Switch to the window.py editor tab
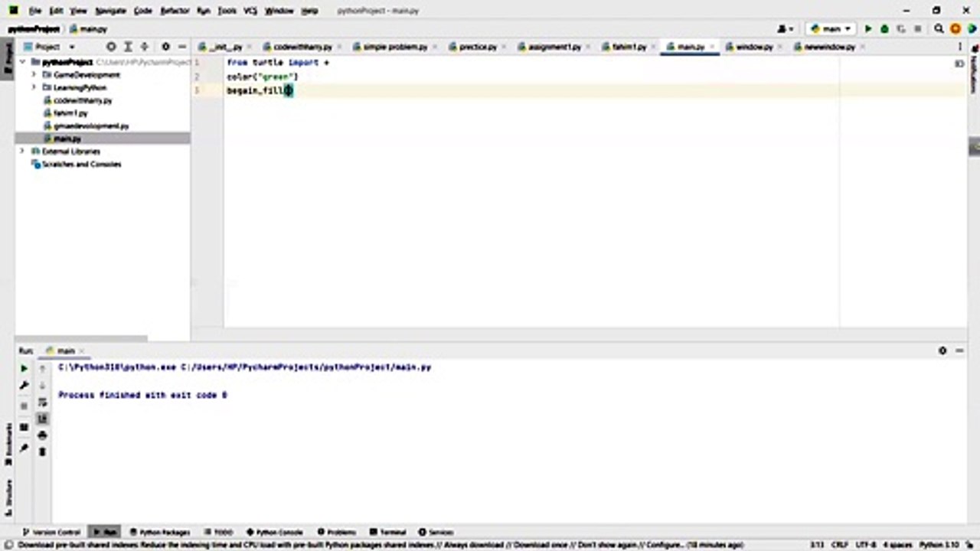980x551 pixels. coord(754,47)
